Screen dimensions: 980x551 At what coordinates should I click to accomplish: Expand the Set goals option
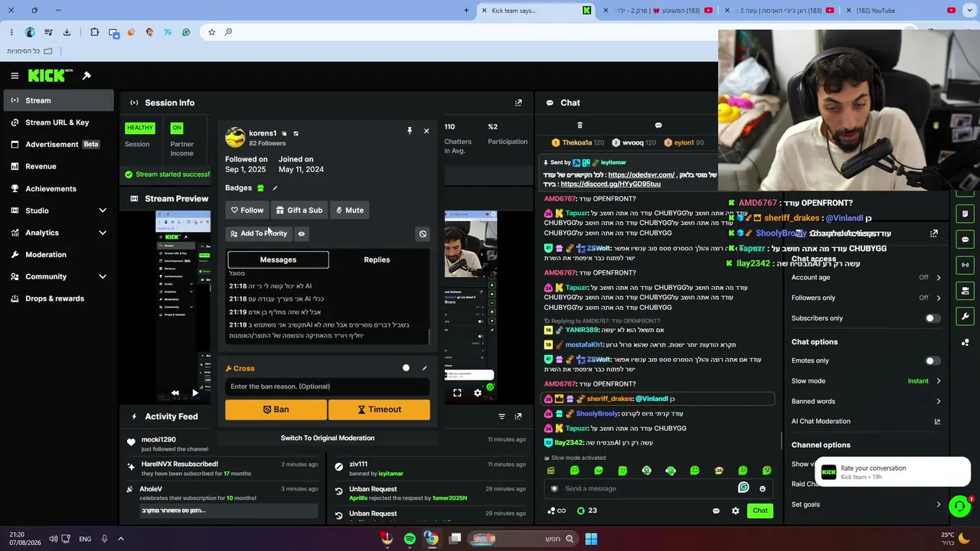click(x=866, y=504)
